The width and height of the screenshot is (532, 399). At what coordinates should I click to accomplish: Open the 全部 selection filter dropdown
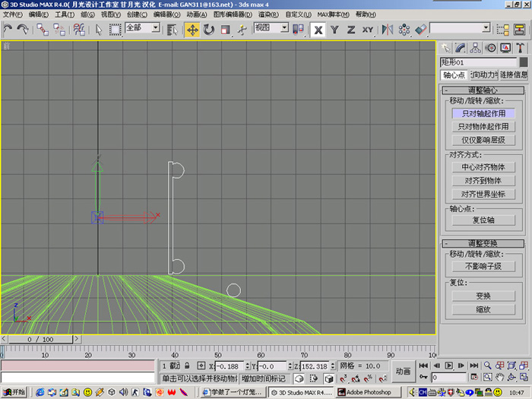[x=156, y=27]
